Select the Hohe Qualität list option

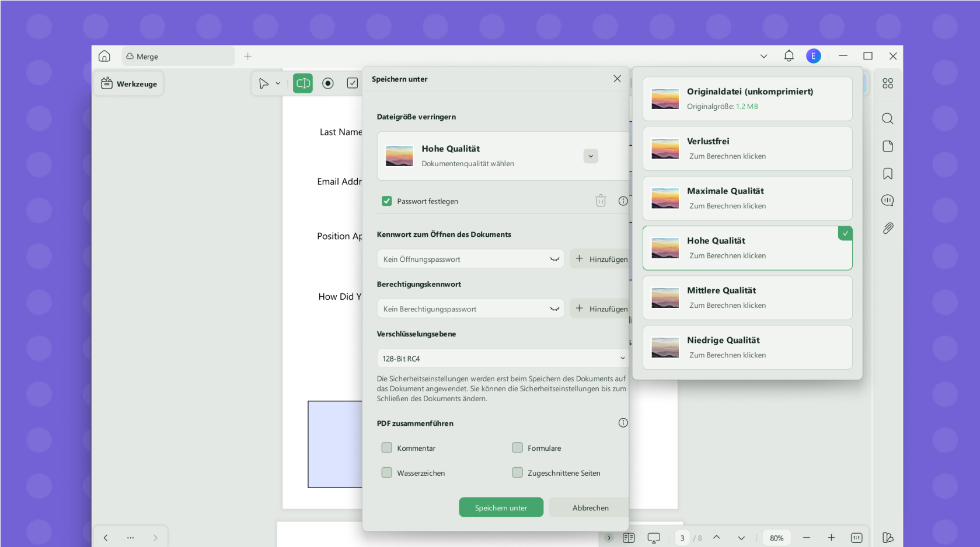point(747,248)
